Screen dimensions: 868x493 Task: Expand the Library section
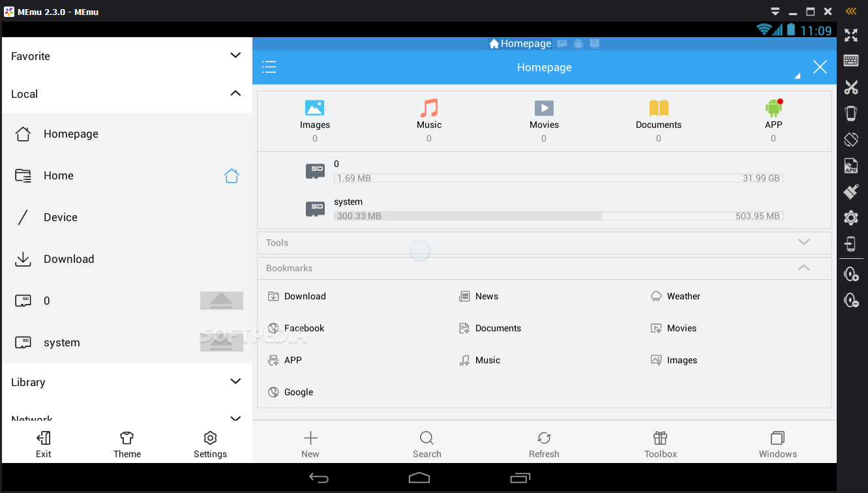click(x=127, y=382)
